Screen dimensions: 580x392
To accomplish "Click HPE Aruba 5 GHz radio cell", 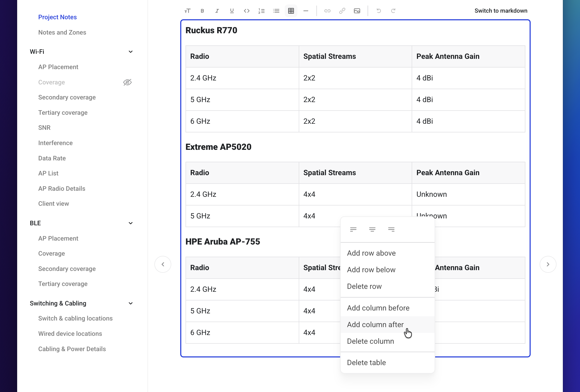I will pyautogui.click(x=242, y=311).
